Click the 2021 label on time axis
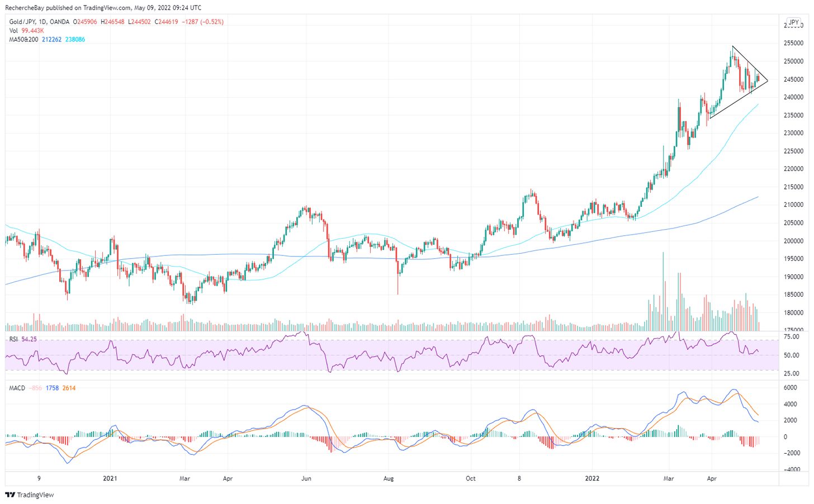 (110, 478)
